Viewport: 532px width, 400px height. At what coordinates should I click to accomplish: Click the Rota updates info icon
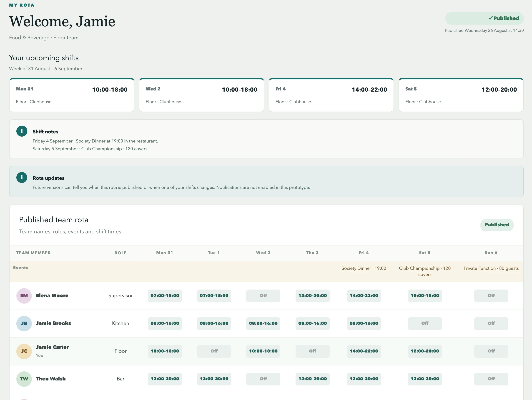click(x=22, y=177)
